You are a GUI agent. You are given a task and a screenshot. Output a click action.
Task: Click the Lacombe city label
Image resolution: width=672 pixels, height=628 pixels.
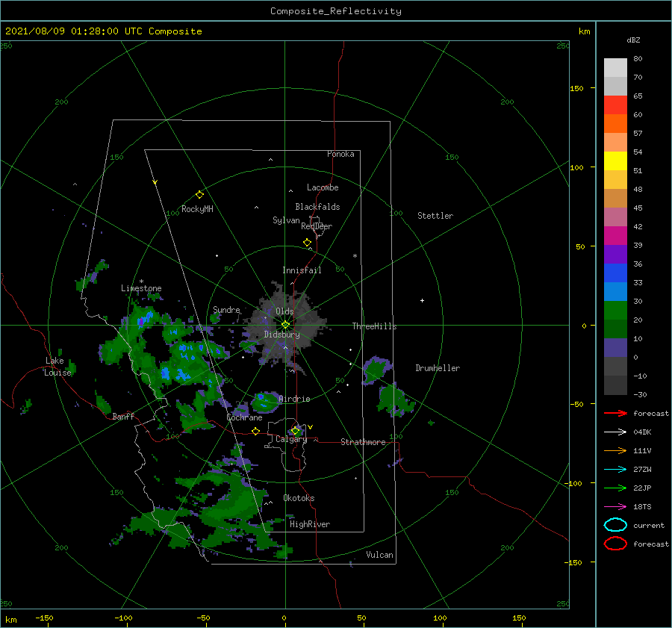pyautogui.click(x=323, y=187)
